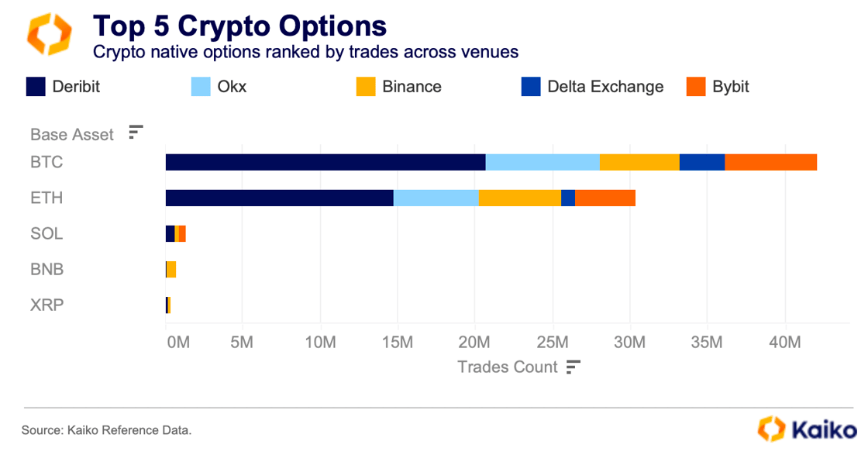Click the sort icon beside Base Asset

[136, 133]
